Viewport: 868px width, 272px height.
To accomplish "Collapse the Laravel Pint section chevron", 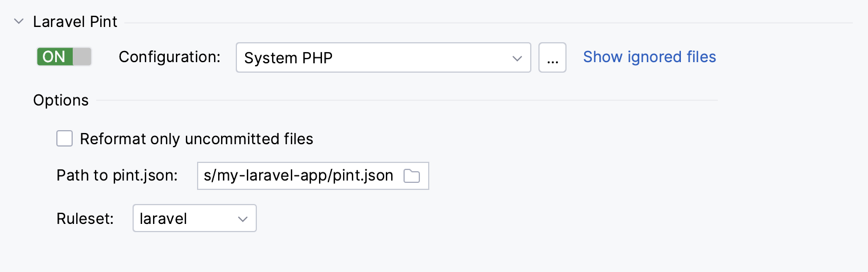I will [x=19, y=22].
